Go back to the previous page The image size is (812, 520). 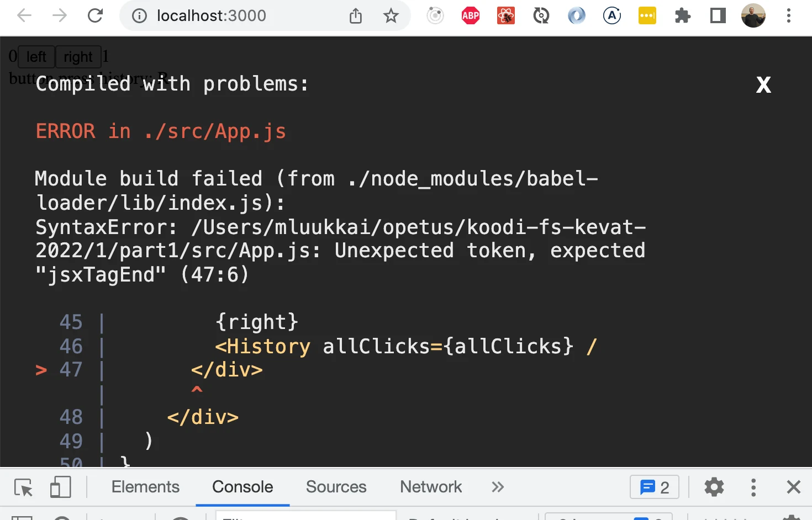(24, 15)
